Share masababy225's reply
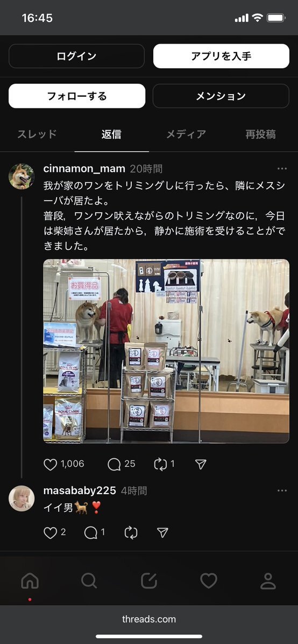 pos(162,533)
